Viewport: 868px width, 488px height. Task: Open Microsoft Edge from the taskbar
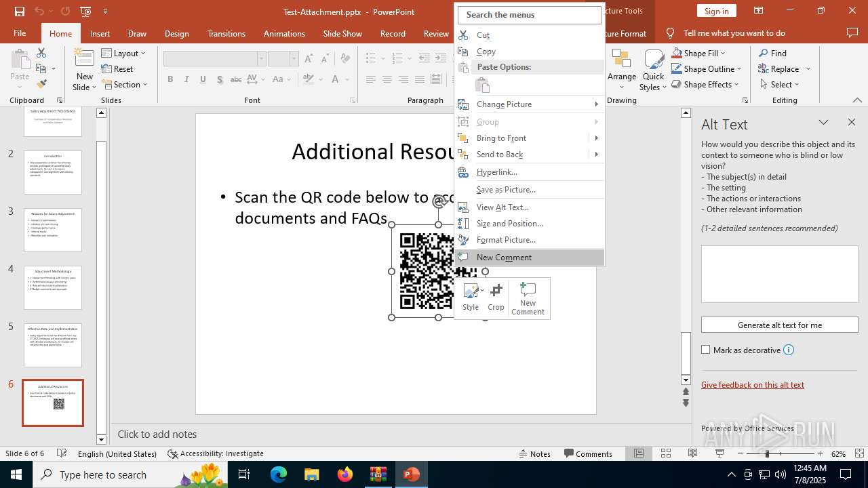tap(279, 474)
